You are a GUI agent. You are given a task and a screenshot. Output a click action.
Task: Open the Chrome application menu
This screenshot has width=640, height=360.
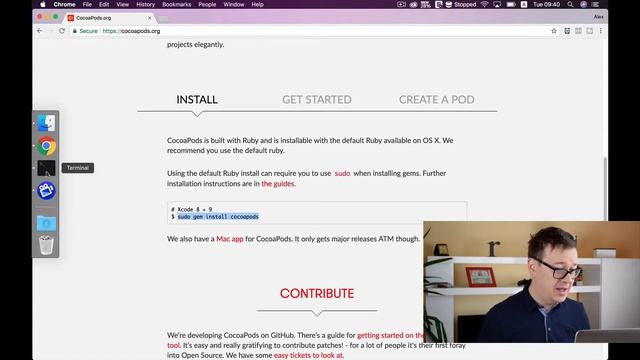[x=64, y=4]
